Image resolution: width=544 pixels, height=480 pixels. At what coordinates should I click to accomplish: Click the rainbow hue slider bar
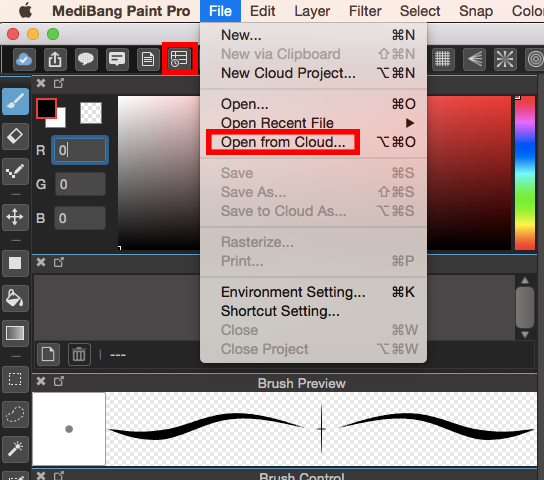(x=525, y=173)
